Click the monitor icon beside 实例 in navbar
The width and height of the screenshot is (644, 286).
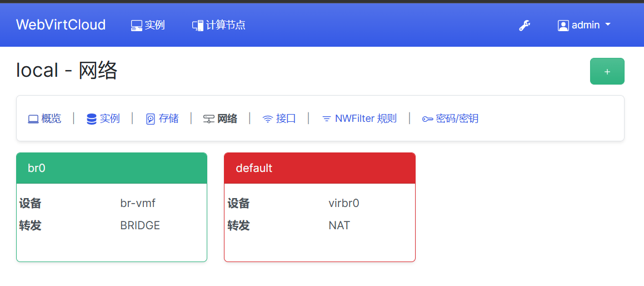click(137, 26)
